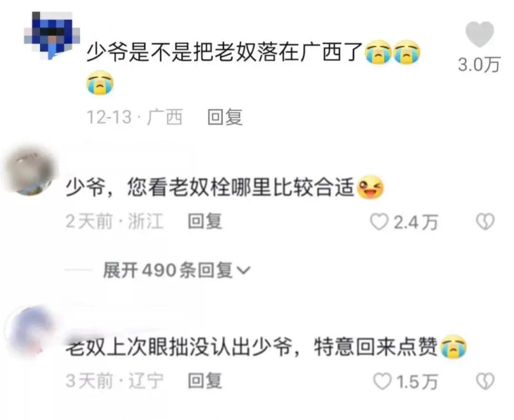Select the comment text 您看老奴栓哪里比较合适
Image resolution: width=514 pixels, height=420 pixels.
(241, 188)
